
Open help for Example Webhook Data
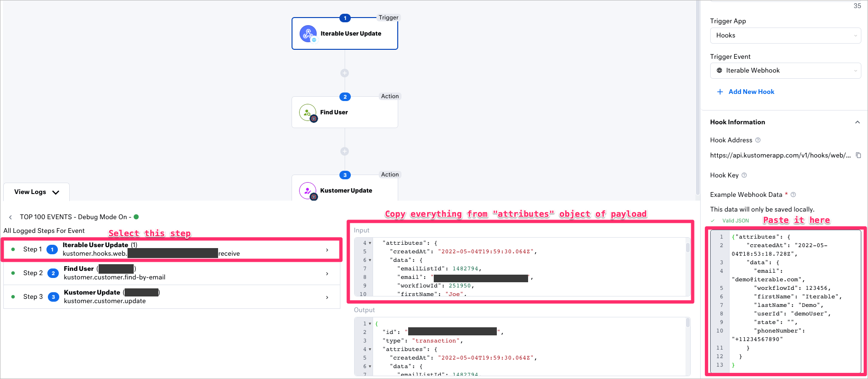pos(793,194)
